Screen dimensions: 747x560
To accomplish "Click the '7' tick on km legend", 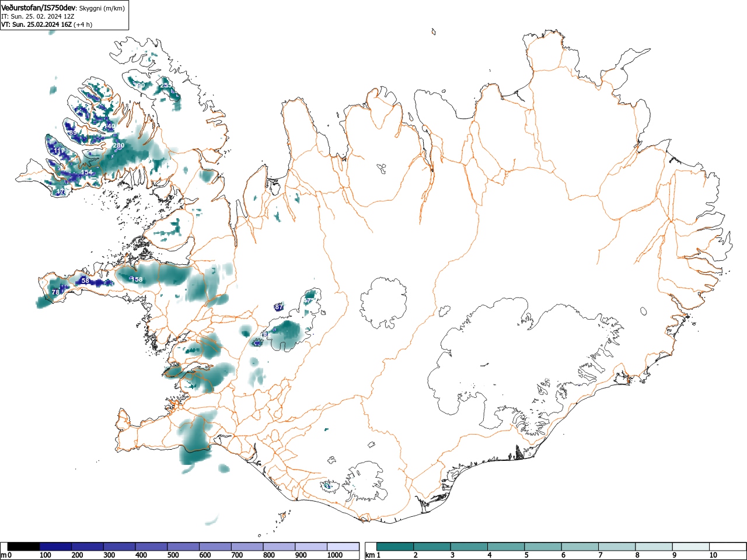I will pos(601,555).
